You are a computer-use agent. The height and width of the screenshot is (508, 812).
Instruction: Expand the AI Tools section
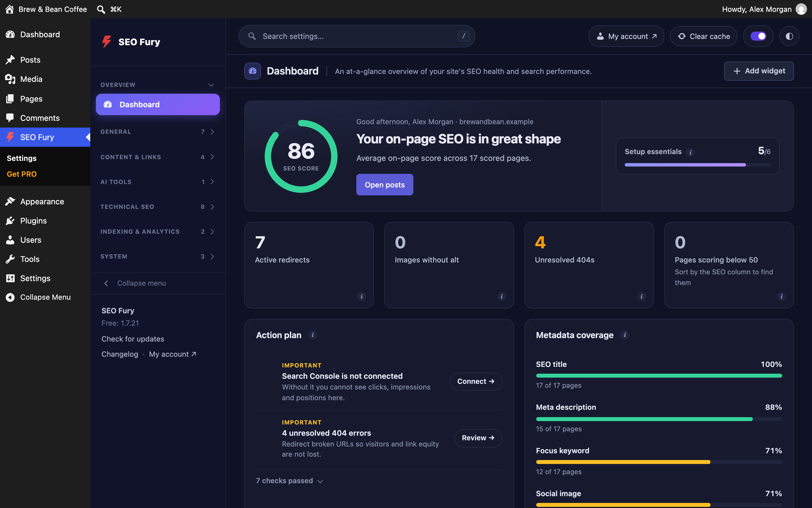point(158,182)
